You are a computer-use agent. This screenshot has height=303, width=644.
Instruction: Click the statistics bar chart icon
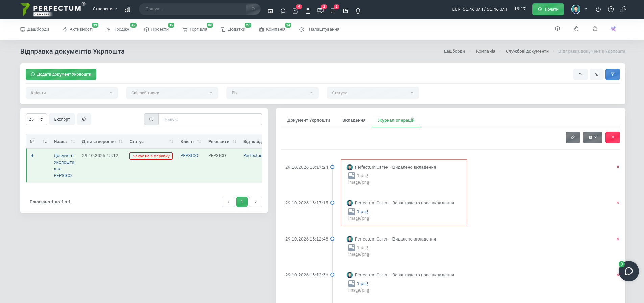[127, 9]
